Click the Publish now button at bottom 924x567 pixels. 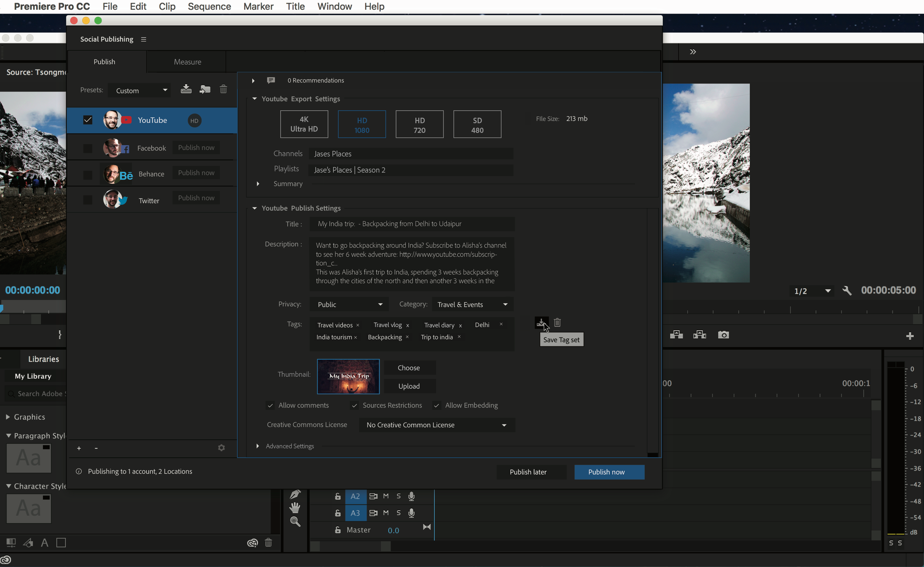click(609, 472)
